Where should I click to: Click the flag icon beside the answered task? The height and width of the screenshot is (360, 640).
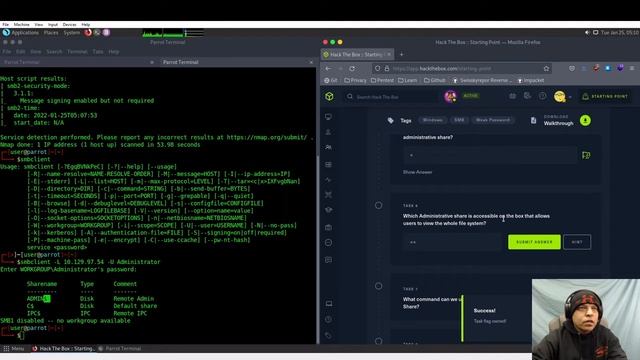pos(586,155)
